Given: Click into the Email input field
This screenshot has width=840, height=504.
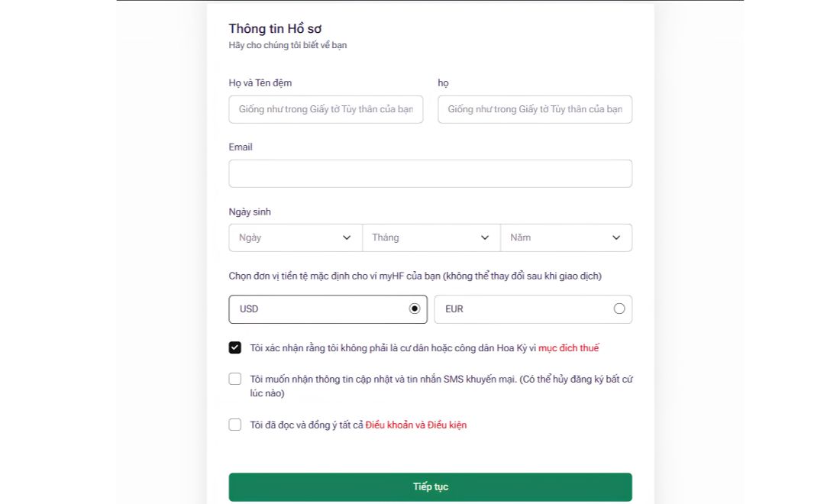Looking at the screenshot, I should point(430,173).
